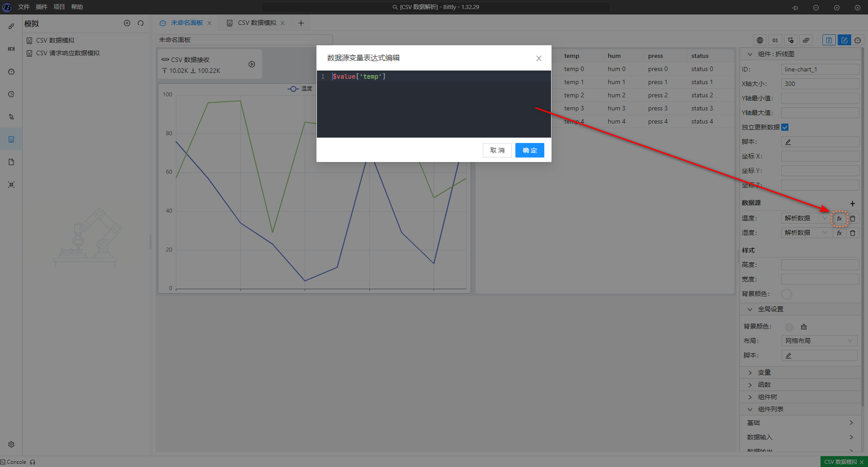Click the fx expression icon for 温度
The width and height of the screenshot is (868, 467).
[x=839, y=219]
